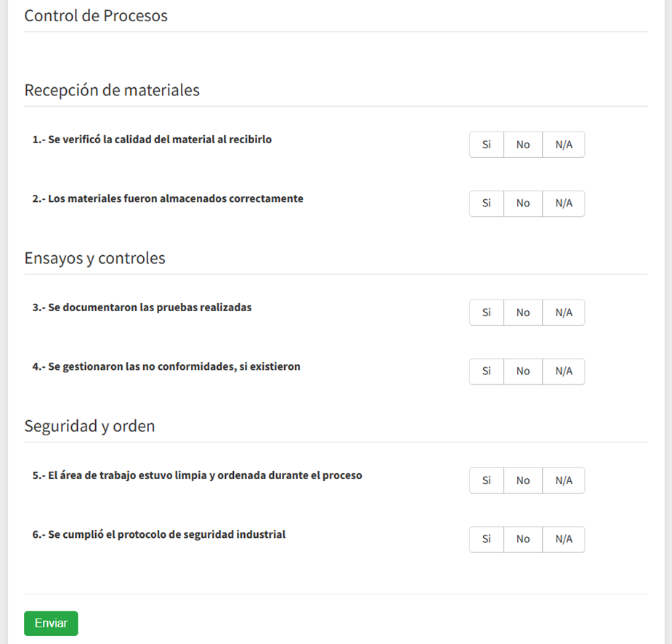
Task: Choose No for seguridad industrial protocol
Action: [x=523, y=540]
